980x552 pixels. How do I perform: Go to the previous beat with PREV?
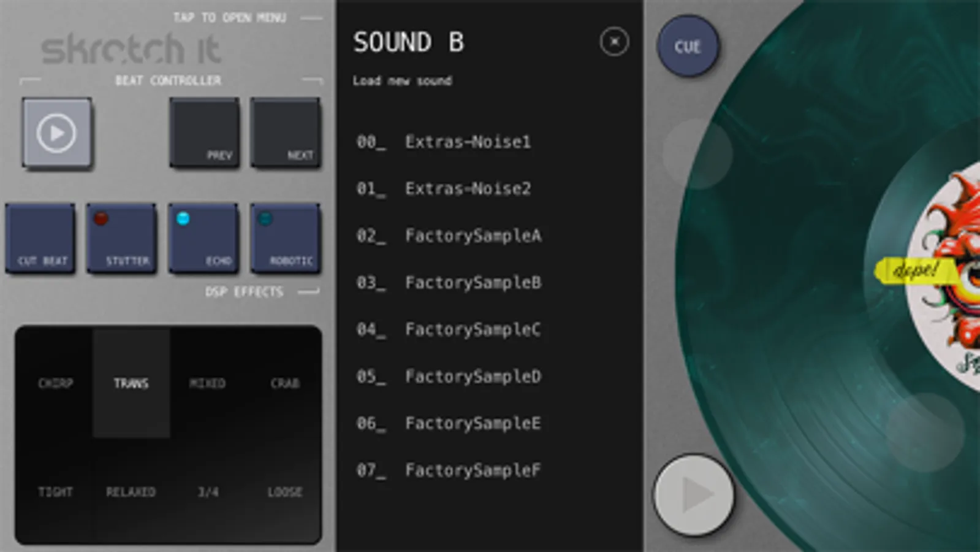pos(204,132)
